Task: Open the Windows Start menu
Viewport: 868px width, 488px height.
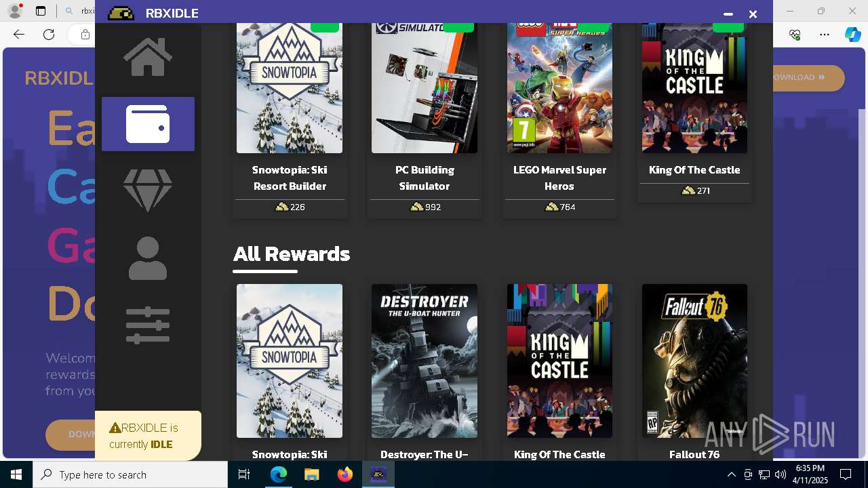Action: (x=16, y=474)
